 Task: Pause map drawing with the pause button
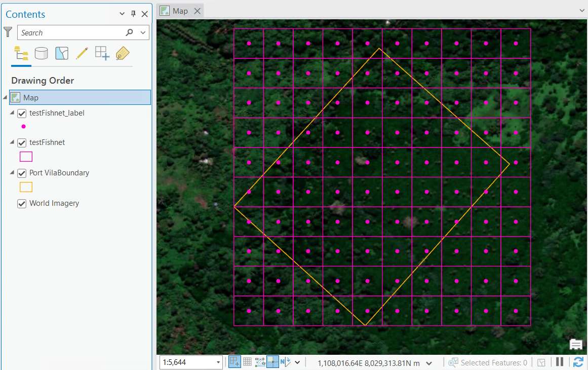tap(560, 361)
